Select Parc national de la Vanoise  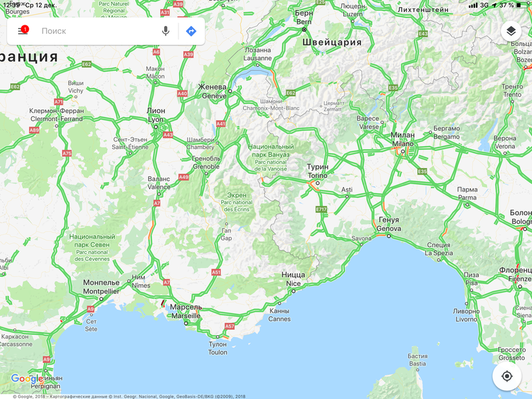[x=271, y=158]
